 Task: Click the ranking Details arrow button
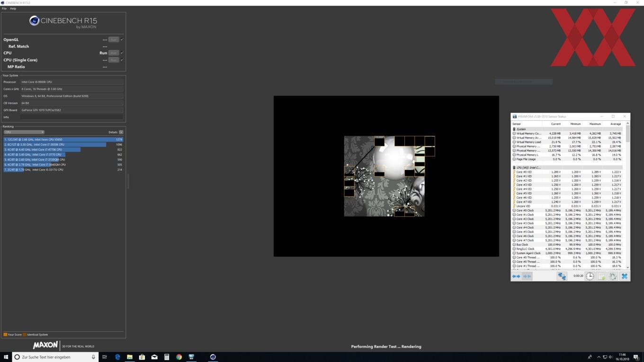pyautogui.click(x=121, y=132)
